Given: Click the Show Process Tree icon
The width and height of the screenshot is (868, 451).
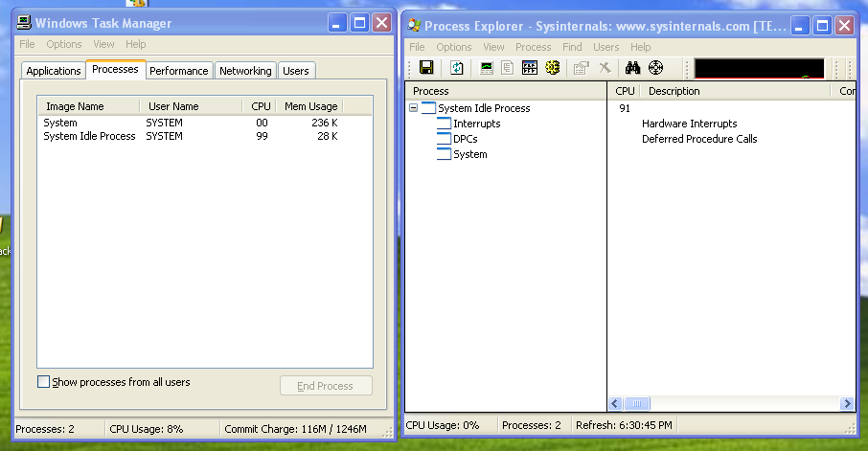Looking at the screenshot, I should (507, 68).
